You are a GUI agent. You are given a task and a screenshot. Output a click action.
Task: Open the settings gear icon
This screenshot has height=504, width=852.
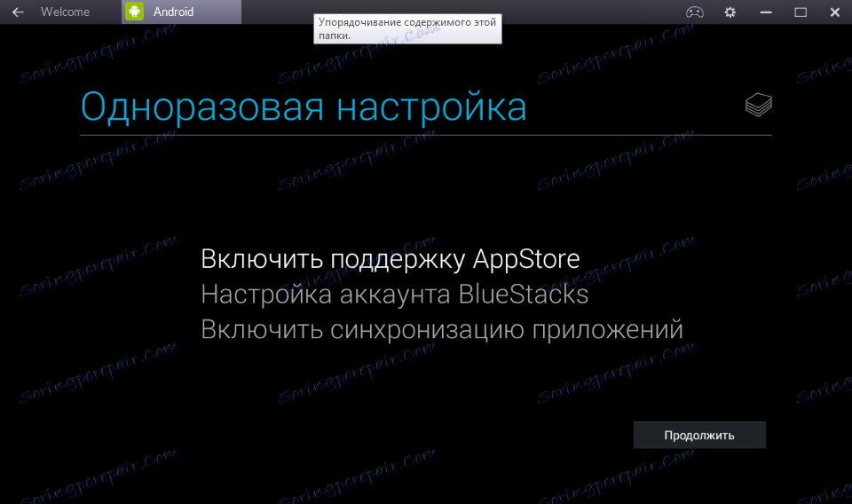tap(730, 12)
